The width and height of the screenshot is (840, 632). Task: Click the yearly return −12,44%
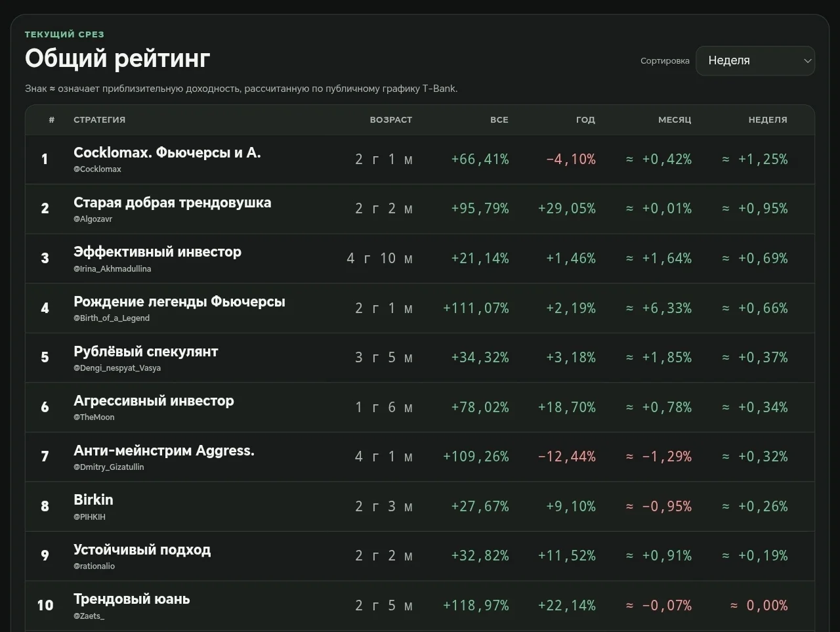pyautogui.click(x=567, y=456)
